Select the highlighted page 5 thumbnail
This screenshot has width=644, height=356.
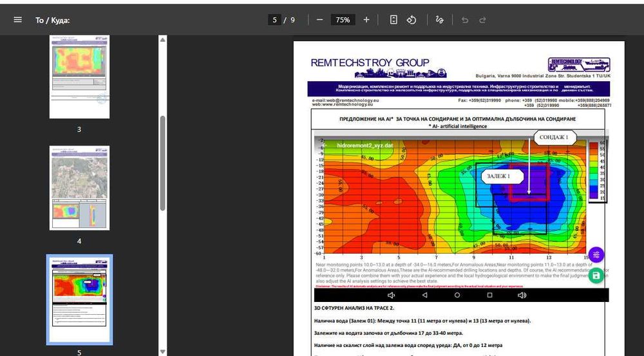point(79,300)
